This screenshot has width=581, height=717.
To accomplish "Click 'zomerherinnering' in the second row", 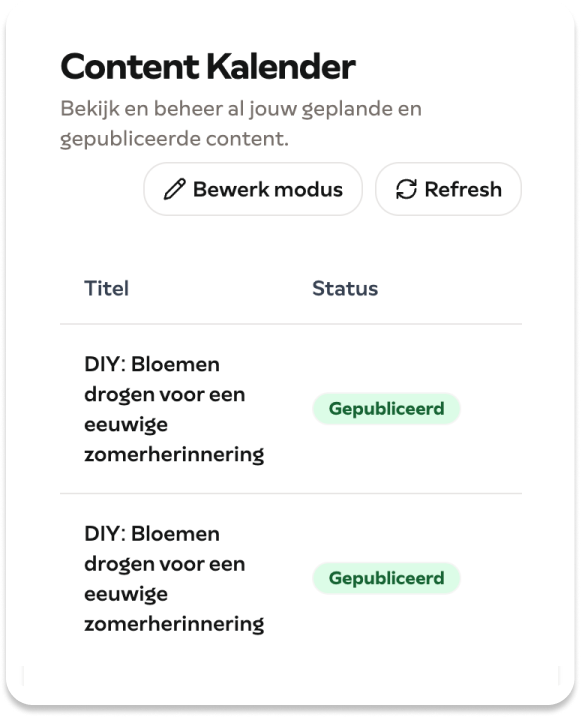I will [174, 624].
